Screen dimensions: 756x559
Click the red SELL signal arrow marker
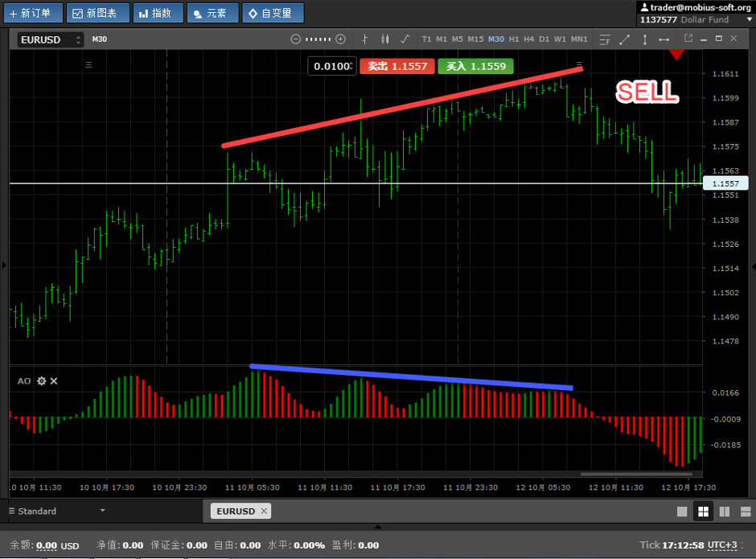[x=676, y=55]
